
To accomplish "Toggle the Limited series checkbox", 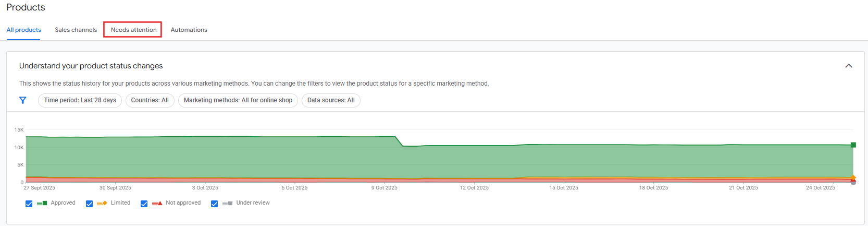I will click(x=89, y=204).
